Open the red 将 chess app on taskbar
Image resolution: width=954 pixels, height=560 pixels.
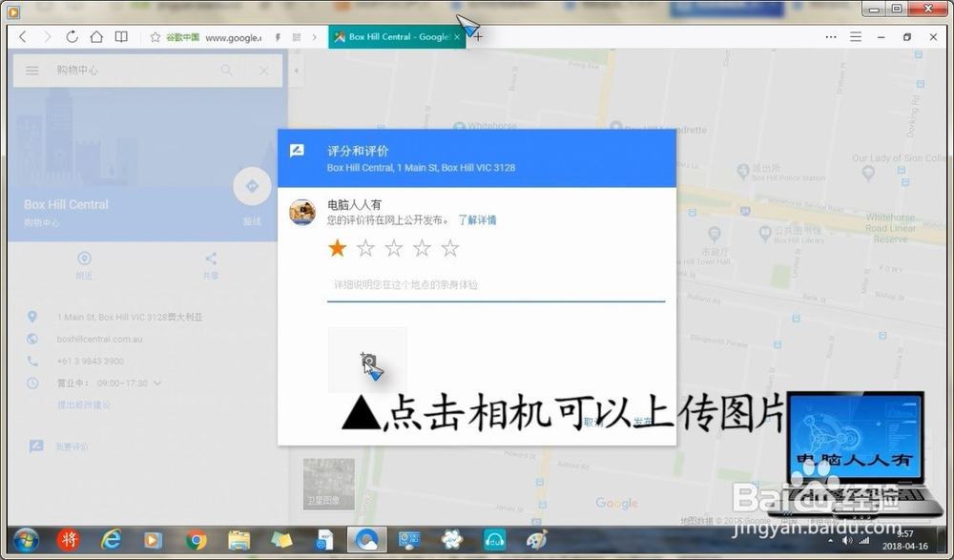68,540
